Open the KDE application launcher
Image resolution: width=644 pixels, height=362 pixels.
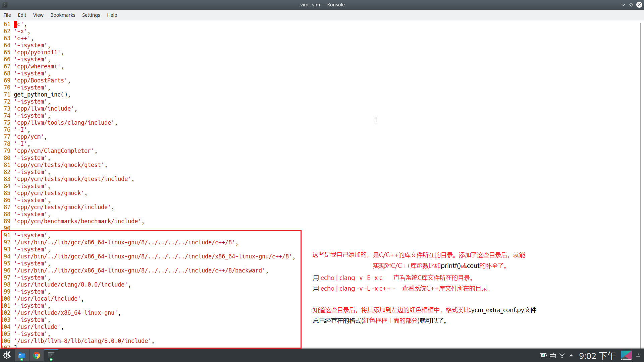coord(7,355)
